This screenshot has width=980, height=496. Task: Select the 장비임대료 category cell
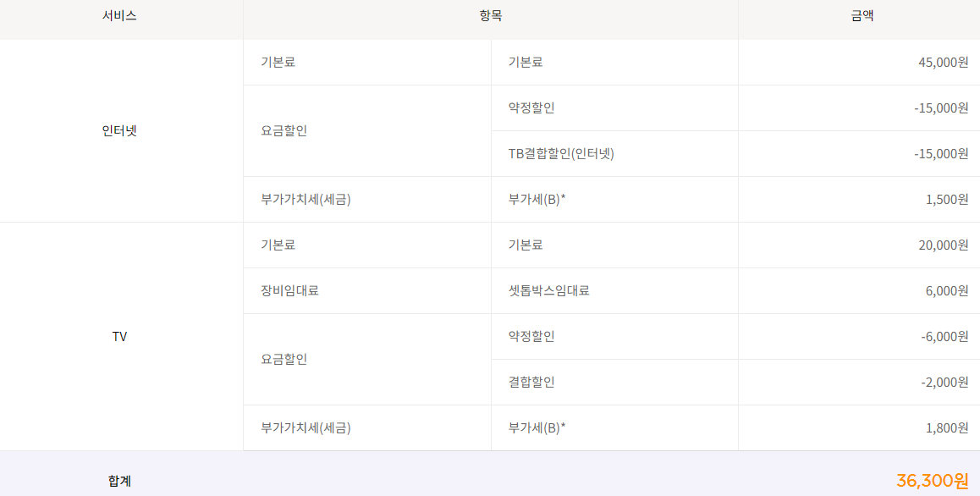coord(290,291)
